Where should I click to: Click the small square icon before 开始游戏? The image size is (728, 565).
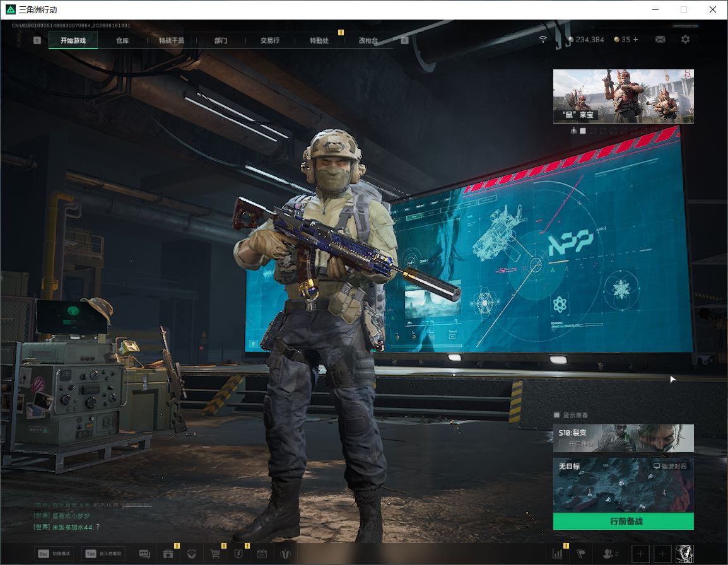point(37,40)
